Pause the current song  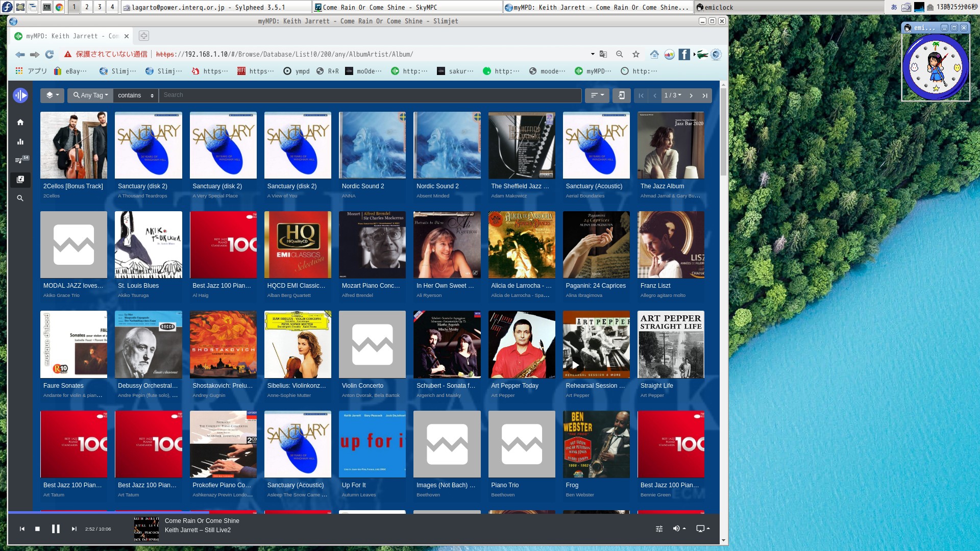click(56, 529)
